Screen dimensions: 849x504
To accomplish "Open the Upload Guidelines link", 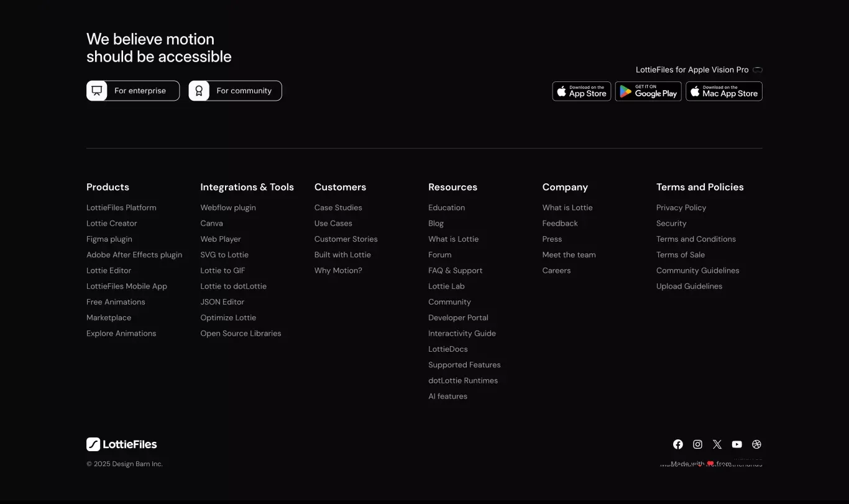I will click(689, 286).
